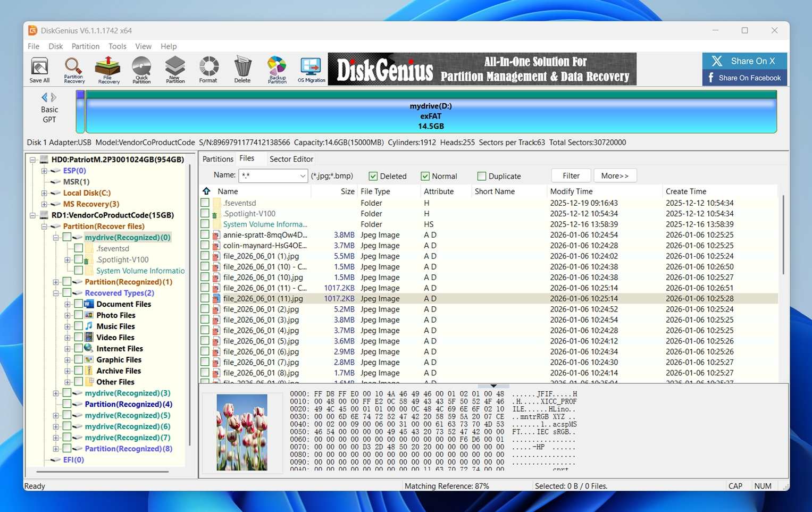Viewport: 812px width, 512px height.
Task: Start the OS Migration tool
Action: click(311, 70)
